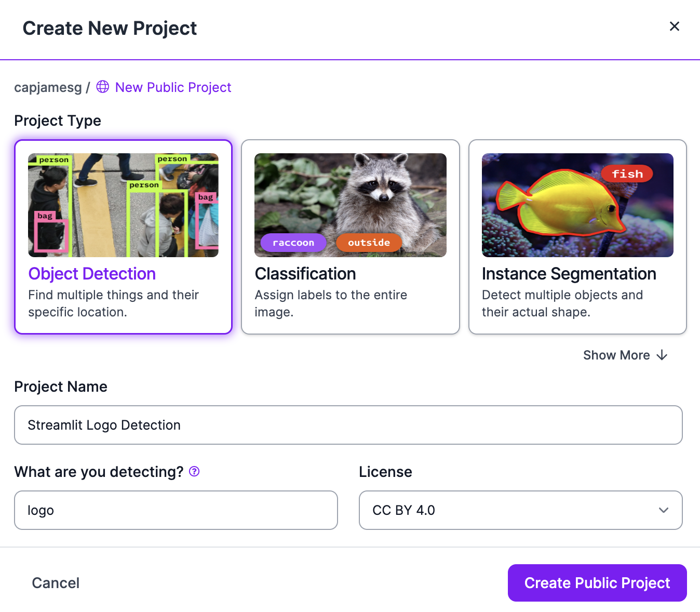Click the Project Name input field

pyautogui.click(x=348, y=425)
